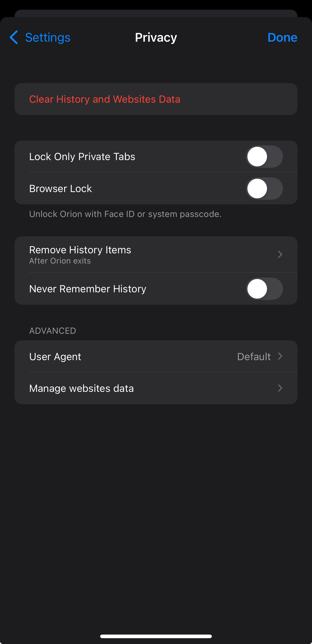Open the Manage websites data label
Image resolution: width=312 pixels, height=644 pixels.
(x=81, y=388)
